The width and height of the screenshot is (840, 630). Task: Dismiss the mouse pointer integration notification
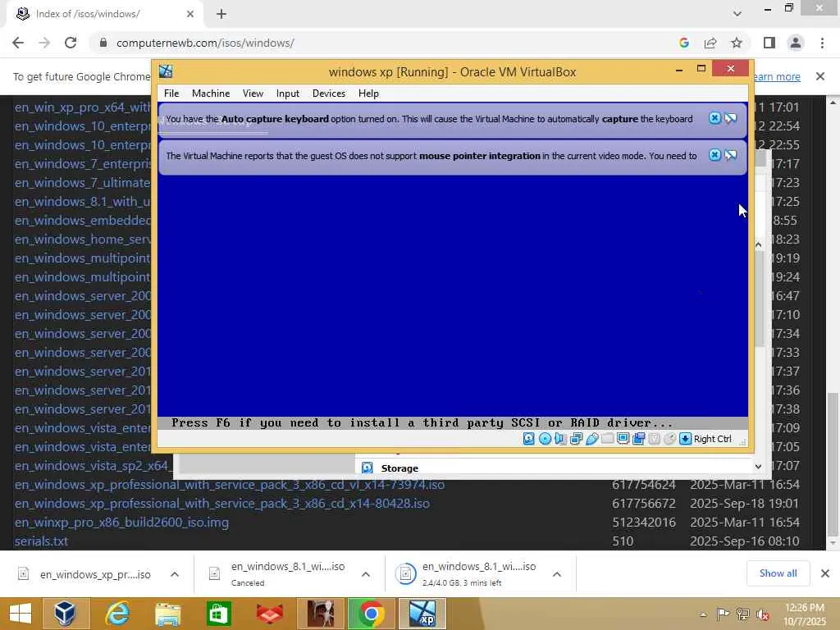714,155
